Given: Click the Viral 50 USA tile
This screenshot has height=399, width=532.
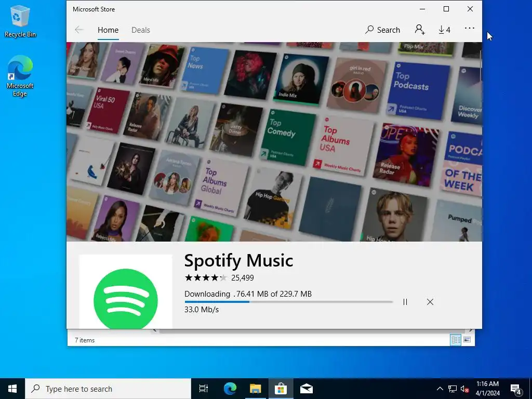Looking at the screenshot, I should [x=108, y=110].
